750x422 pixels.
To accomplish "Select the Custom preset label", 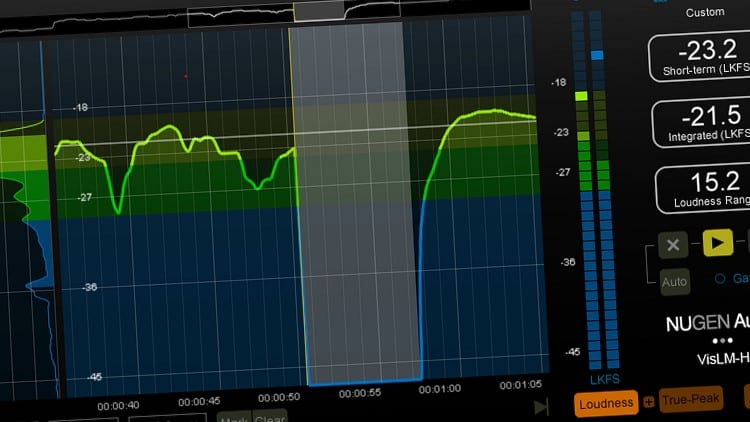I will (x=705, y=13).
